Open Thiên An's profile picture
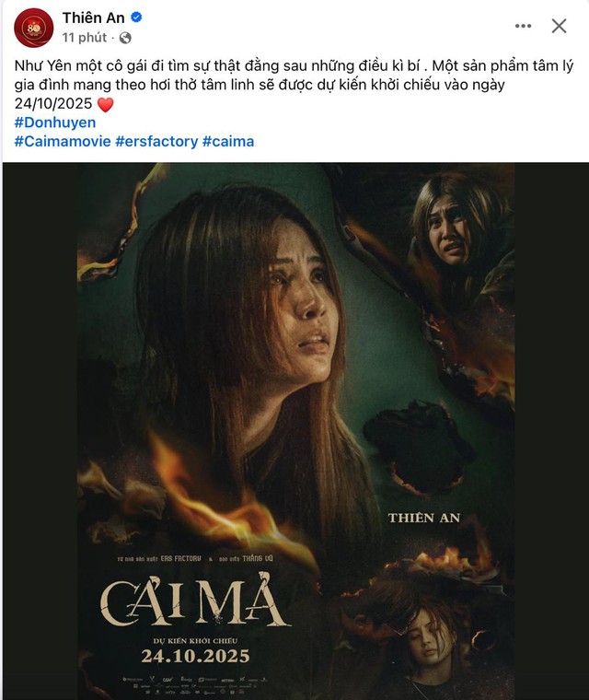589x700 pixels. click(33, 28)
